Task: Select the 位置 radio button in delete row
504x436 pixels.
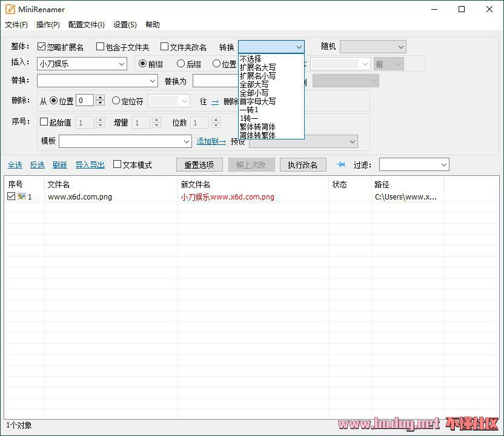Action: (x=54, y=101)
